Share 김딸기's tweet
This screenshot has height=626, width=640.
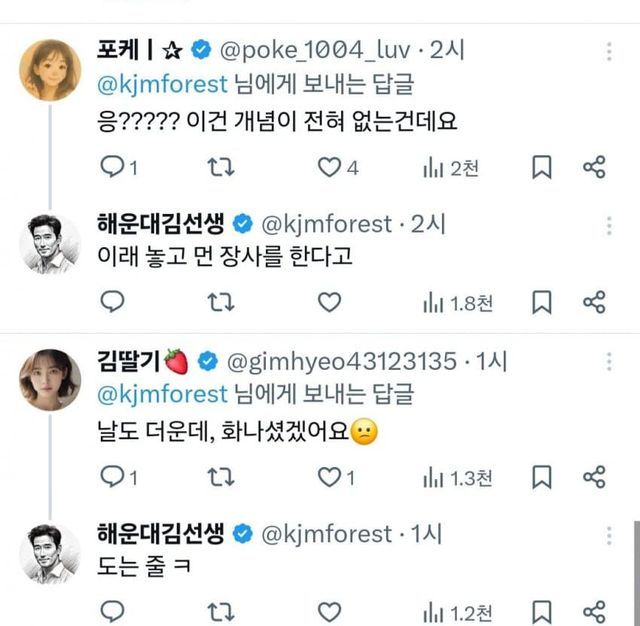point(594,478)
